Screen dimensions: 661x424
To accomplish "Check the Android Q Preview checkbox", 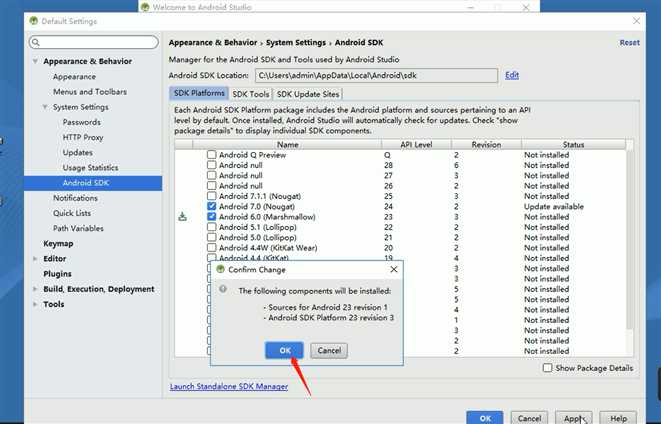I will click(x=212, y=155).
